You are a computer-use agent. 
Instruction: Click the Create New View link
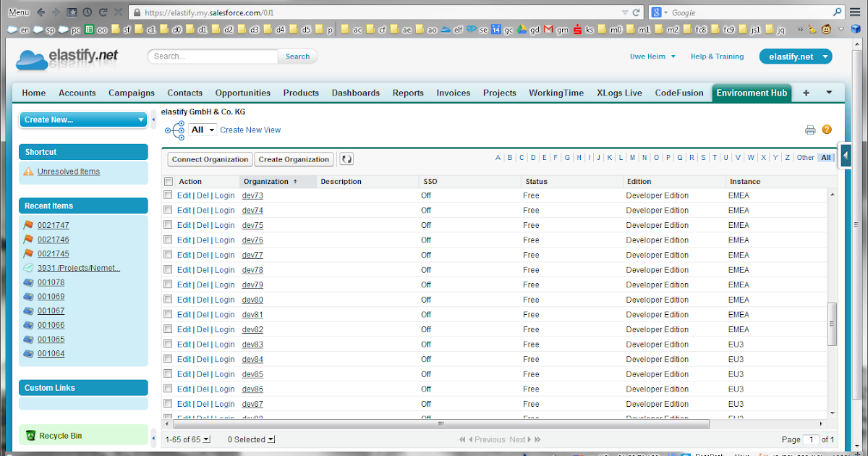point(250,130)
